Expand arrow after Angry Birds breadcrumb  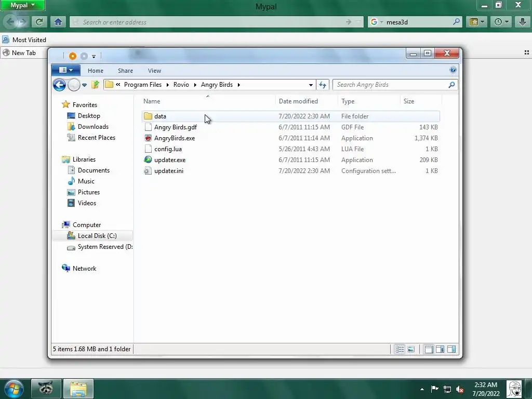tap(239, 85)
